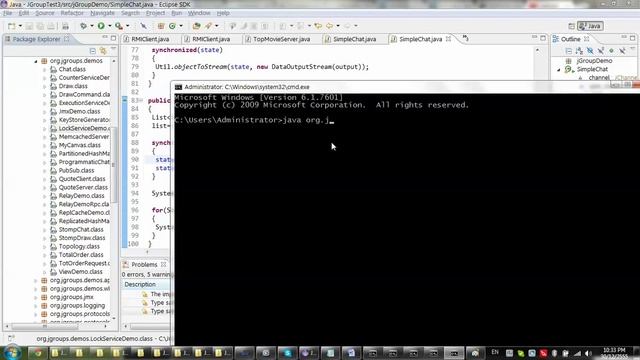Click the Description column header in Problems
Viewport: 640px width, 360px height.
point(140,284)
